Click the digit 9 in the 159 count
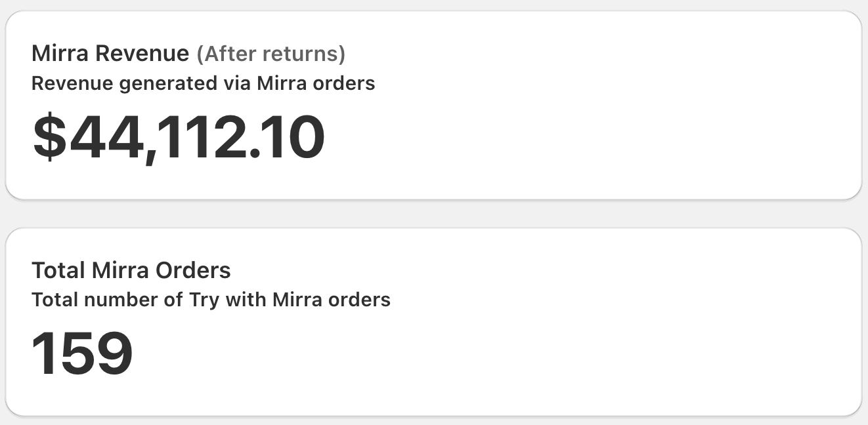This screenshot has height=425, width=868. [116, 354]
